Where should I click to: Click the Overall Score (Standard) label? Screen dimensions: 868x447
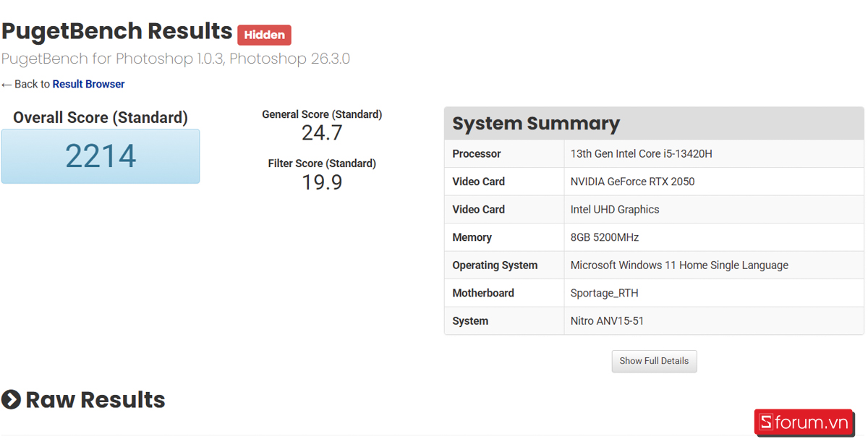click(x=101, y=118)
